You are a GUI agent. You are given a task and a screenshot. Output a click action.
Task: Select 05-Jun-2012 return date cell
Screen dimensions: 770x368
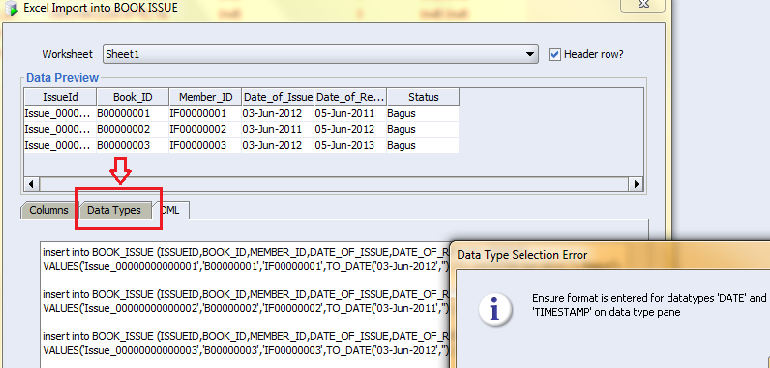351,130
